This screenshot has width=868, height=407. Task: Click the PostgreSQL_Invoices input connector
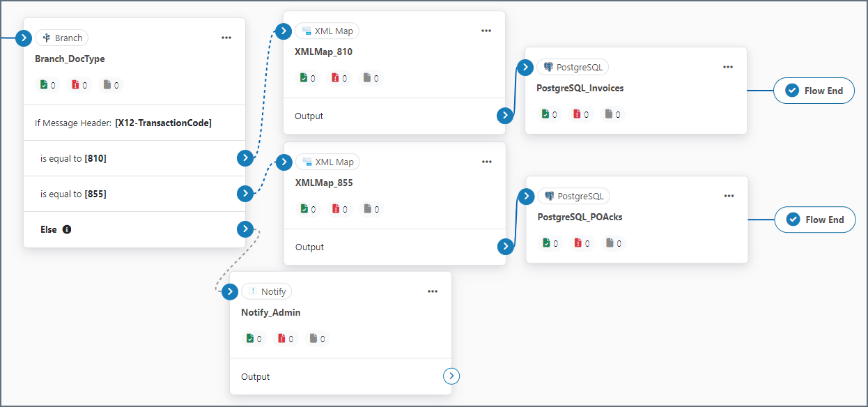525,67
